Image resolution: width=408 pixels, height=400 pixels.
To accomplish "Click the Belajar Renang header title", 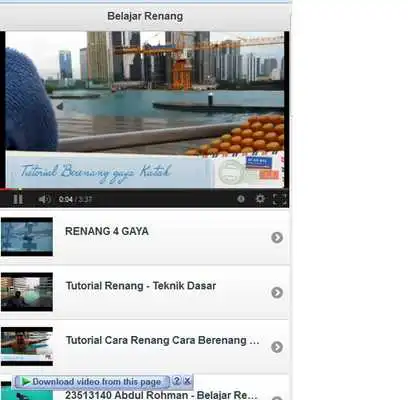I will tap(145, 16).
